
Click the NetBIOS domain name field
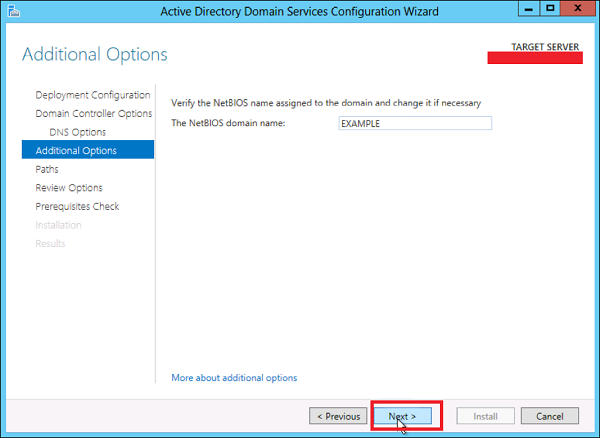(415, 123)
